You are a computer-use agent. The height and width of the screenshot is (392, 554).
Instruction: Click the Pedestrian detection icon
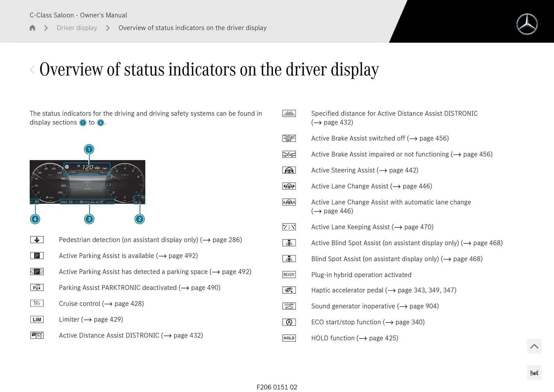(x=37, y=240)
